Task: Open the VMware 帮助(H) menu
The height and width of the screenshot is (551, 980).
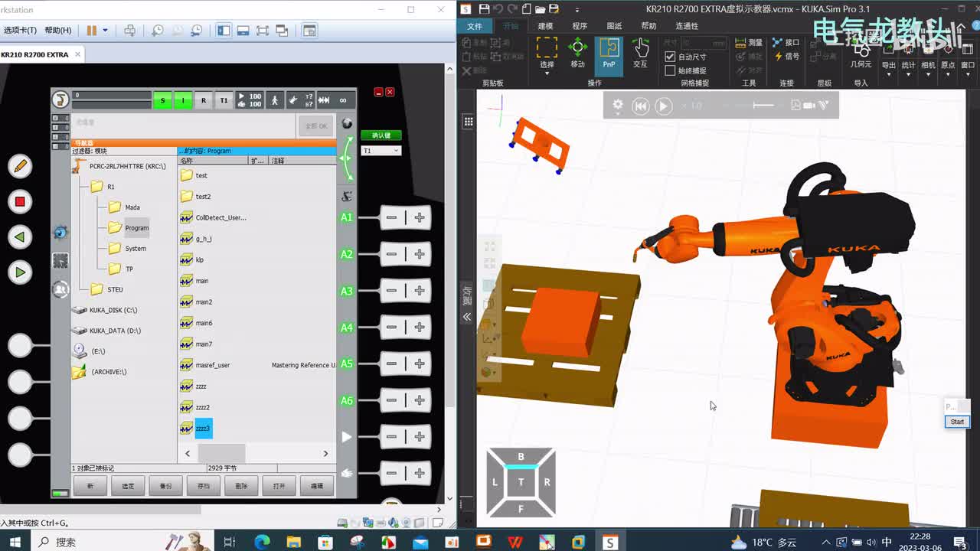Action: point(58,31)
